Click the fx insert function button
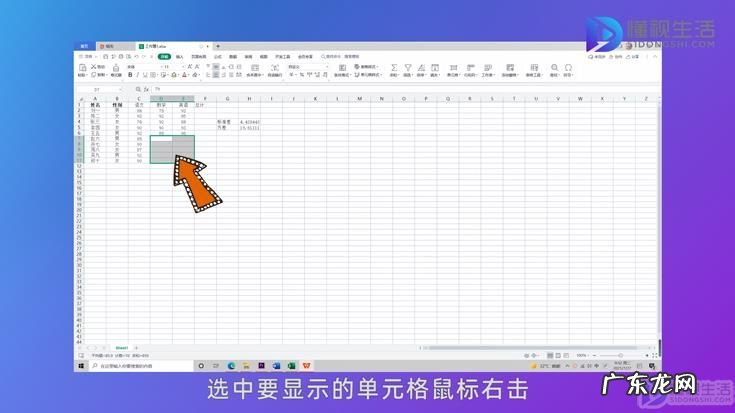 coord(146,89)
